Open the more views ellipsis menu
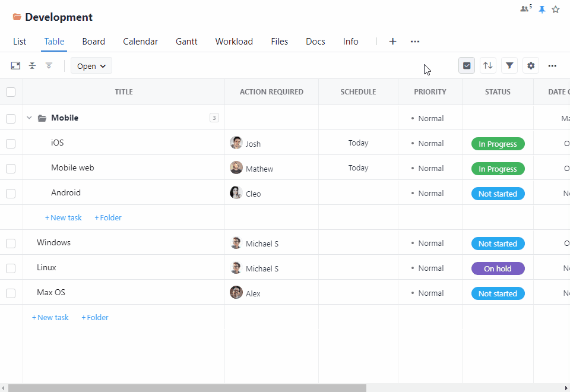 click(415, 42)
